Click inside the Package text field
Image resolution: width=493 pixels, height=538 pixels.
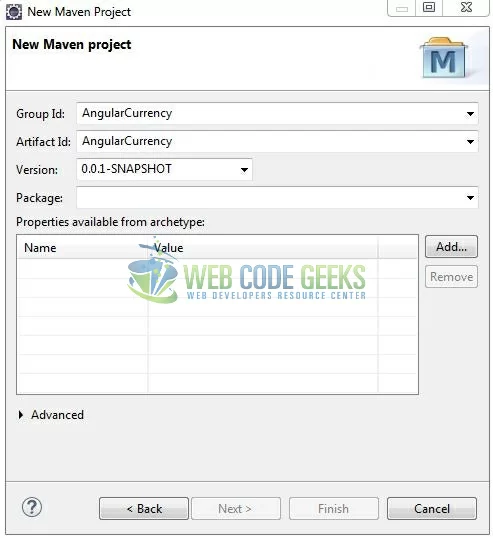(270, 198)
